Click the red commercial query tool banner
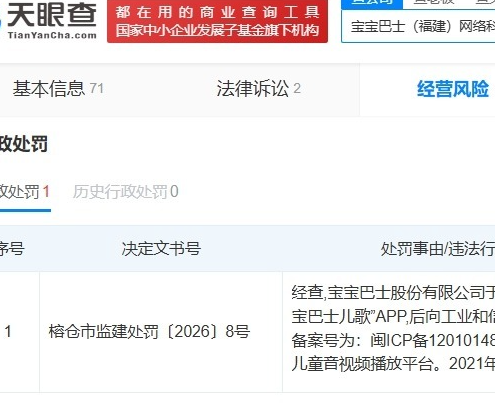 coord(217,21)
